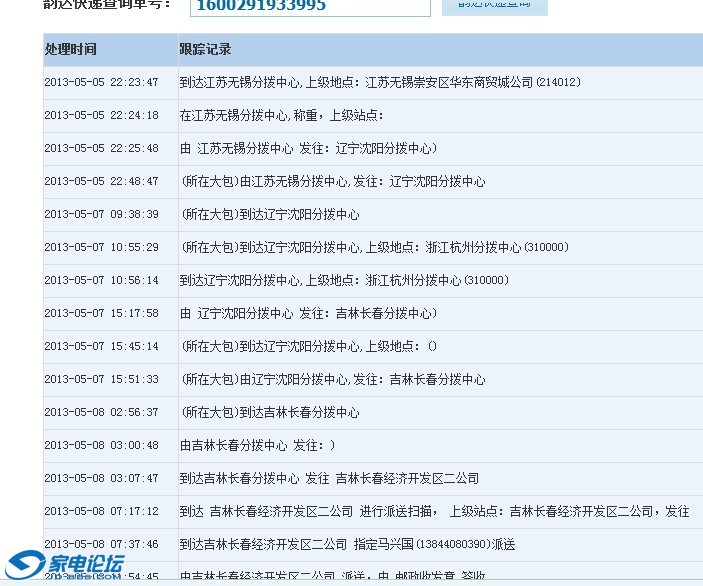This screenshot has height=586, width=703.
Task: Click the 家电论坛 watermark logo
Action: (x=66, y=565)
